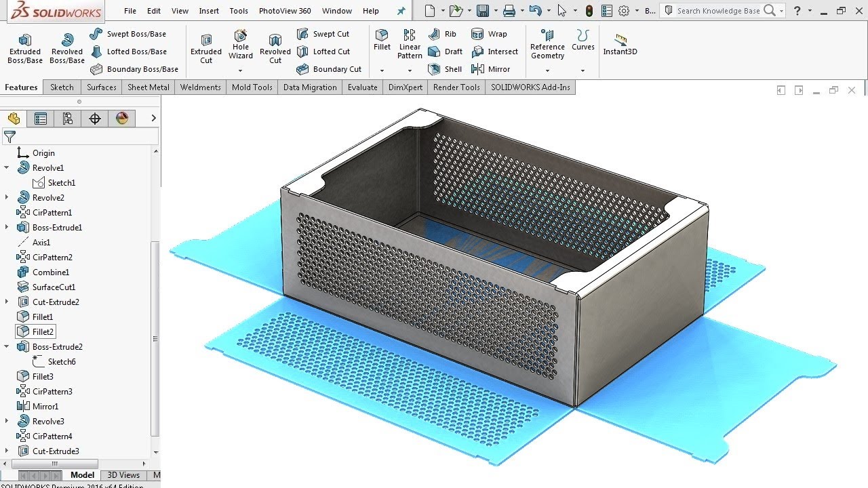
Task: Open the DisplayManager sphere tab
Action: coord(122,119)
